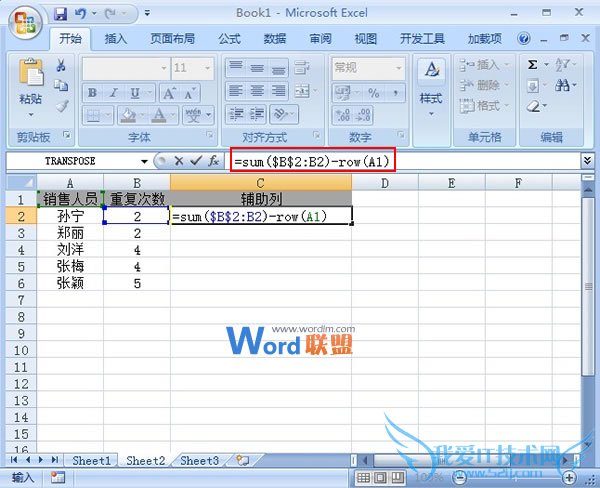Decrease font size with the shrink-font icon
Image resolution: width=600 pixels, height=488 pixels.
(x=189, y=93)
